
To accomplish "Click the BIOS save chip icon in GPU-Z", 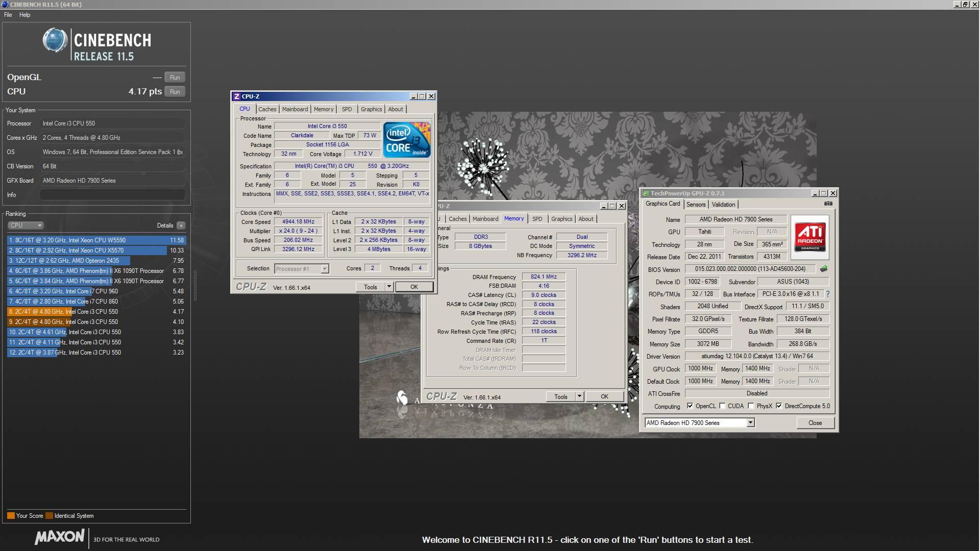I will (823, 269).
